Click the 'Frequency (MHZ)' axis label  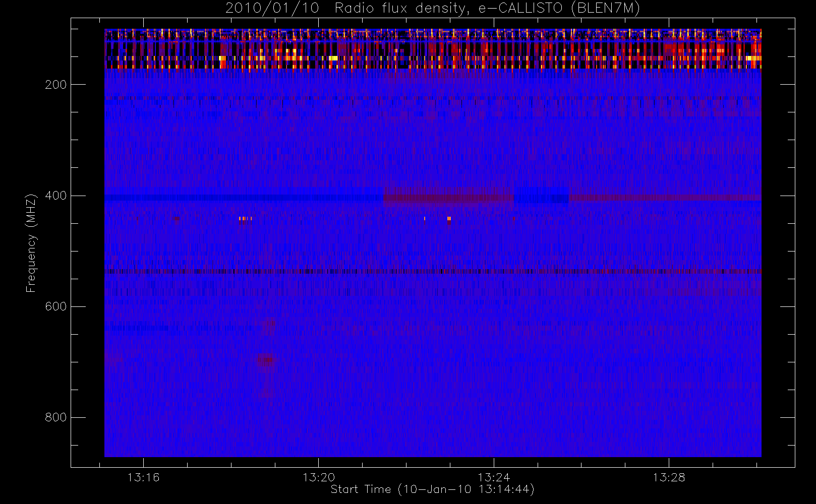[31, 243]
